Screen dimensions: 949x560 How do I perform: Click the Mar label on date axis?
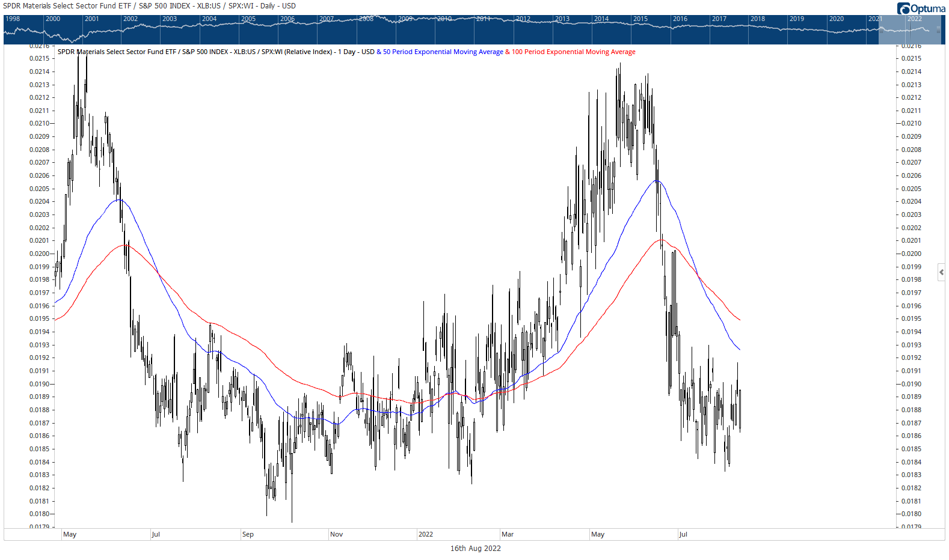[x=508, y=534]
